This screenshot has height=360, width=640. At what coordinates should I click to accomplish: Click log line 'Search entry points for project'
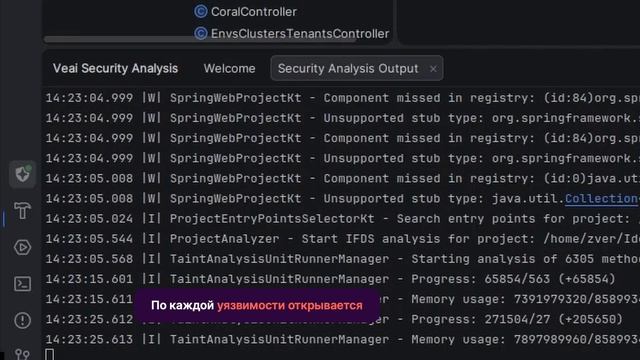coord(342,219)
